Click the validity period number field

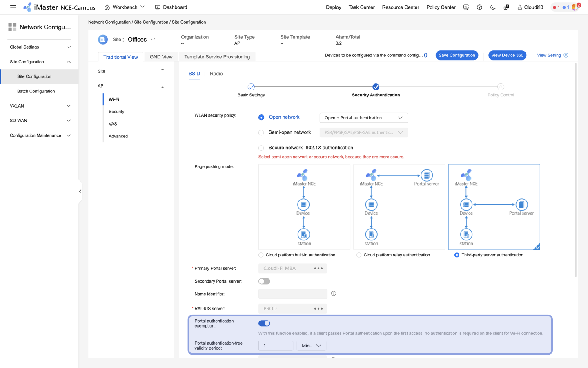click(x=276, y=346)
